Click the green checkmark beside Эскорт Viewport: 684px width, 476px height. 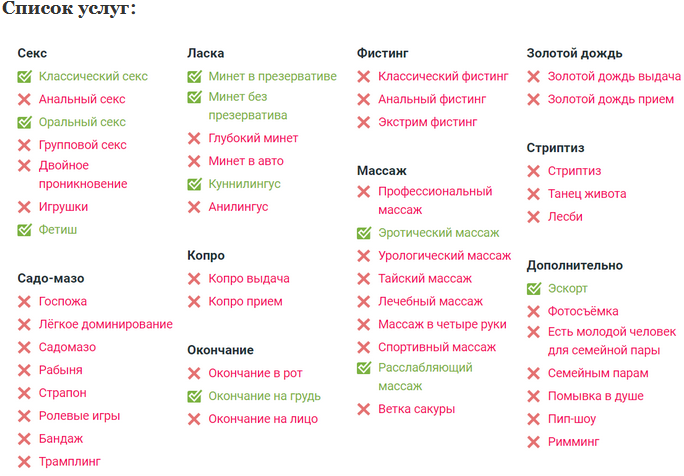tap(534, 289)
